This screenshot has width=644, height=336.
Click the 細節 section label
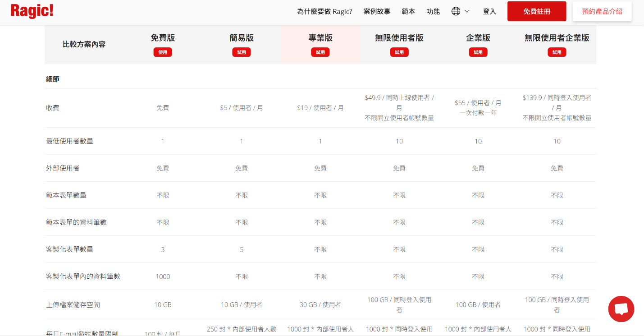click(53, 79)
